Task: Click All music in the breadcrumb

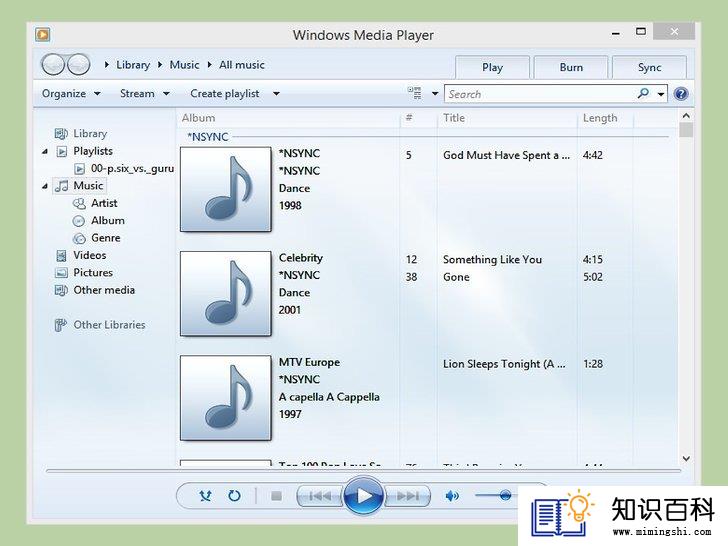Action: (242, 65)
